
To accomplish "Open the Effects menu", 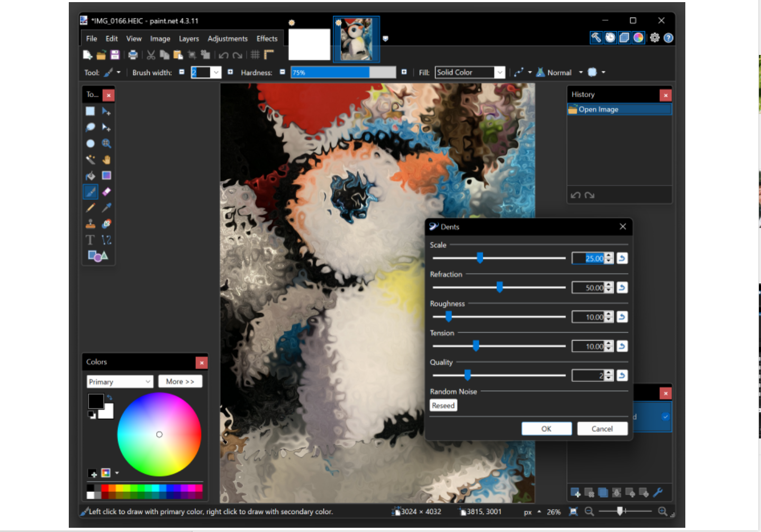I will click(x=267, y=38).
